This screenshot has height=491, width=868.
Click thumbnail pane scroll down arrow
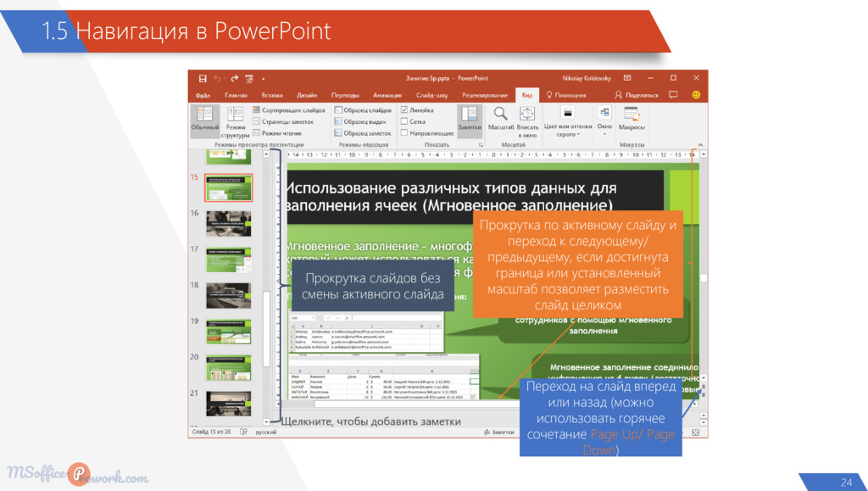[266, 421]
